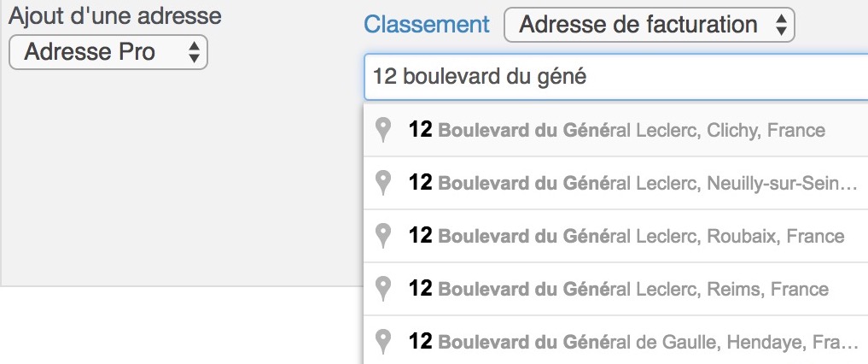Click the map pin beside Neuilly-sur-Seine suggestion

click(382, 183)
